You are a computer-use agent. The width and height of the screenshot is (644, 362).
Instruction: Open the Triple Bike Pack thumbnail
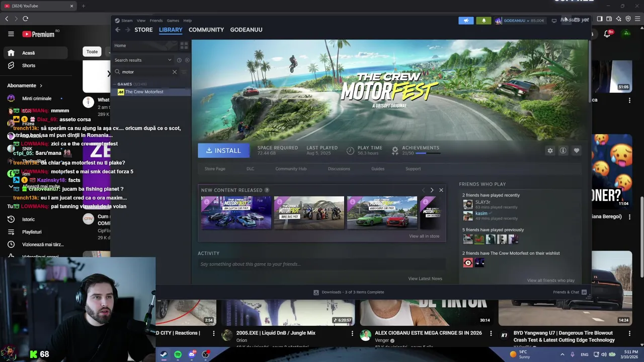309,213
